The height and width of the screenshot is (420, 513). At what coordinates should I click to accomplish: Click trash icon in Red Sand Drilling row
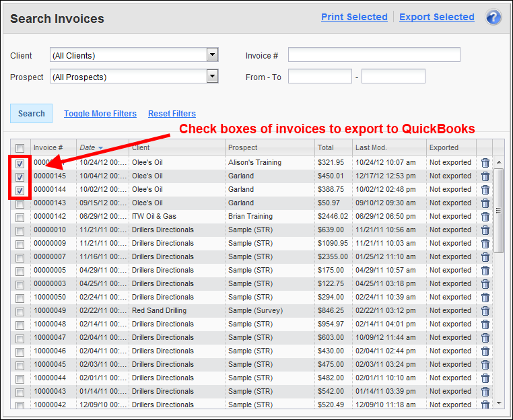point(485,311)
